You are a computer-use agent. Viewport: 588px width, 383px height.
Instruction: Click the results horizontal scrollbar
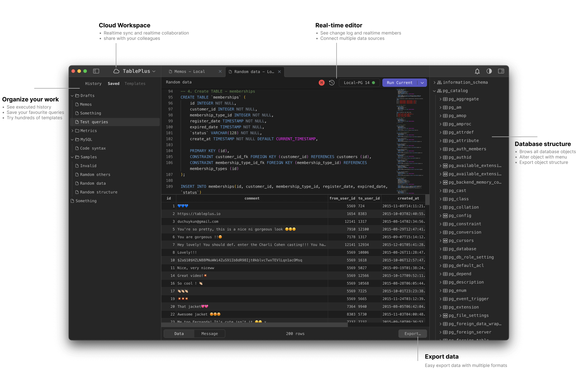point(254,325)
